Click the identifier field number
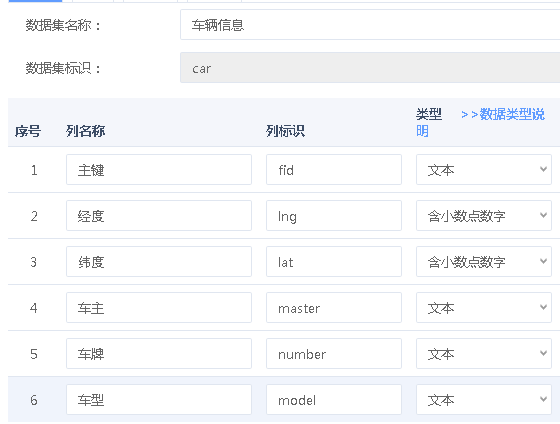560x424 pixels. pos(334,354)
